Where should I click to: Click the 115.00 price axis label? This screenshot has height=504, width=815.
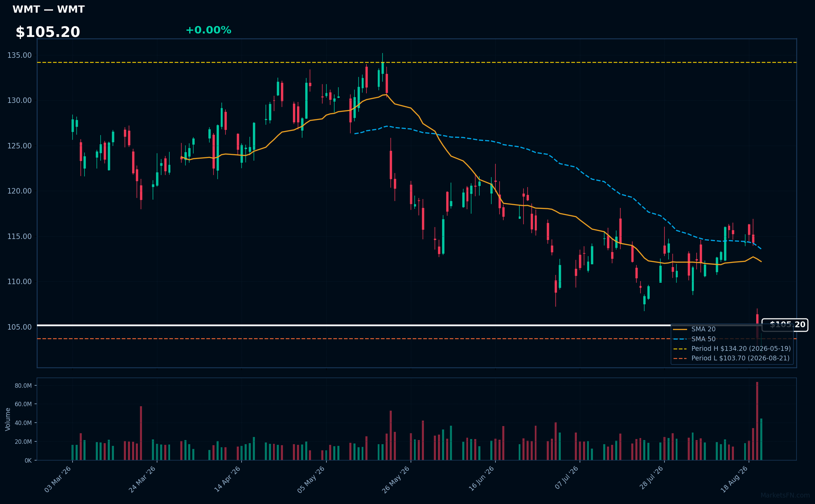[20, 237]
